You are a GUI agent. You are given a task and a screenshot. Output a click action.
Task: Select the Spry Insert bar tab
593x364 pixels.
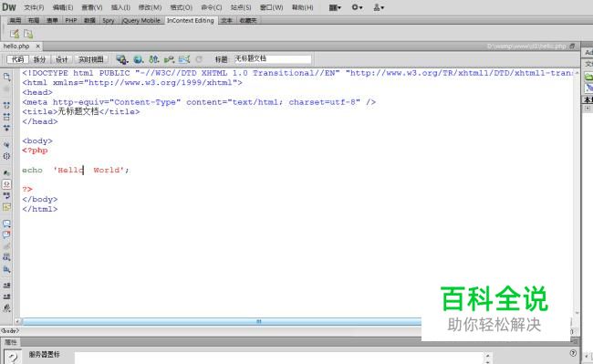[x=109, y=20]
